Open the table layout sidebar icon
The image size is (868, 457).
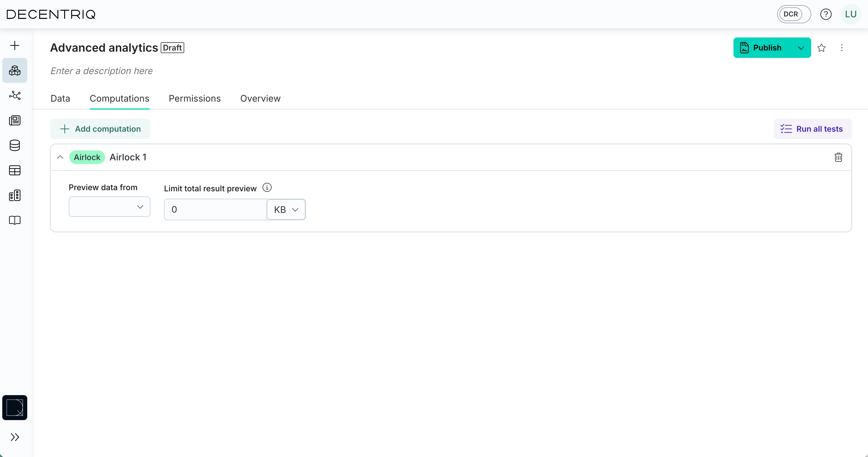(14, 171)
